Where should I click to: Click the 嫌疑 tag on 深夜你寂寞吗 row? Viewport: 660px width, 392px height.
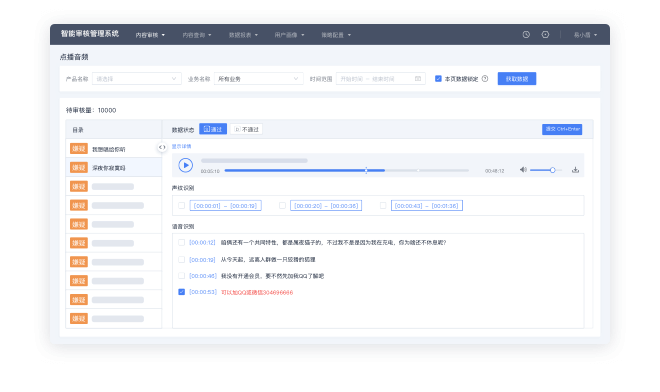pos(79,168)
